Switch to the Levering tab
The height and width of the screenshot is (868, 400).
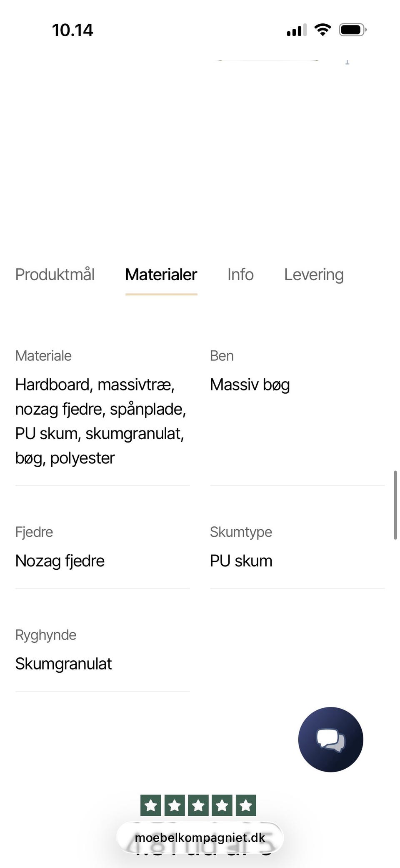[314, 274]
